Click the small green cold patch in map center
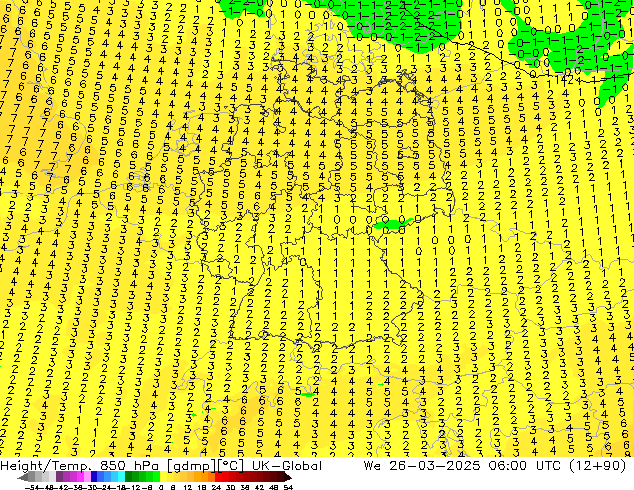634x490 pixels. pos(392,223)
